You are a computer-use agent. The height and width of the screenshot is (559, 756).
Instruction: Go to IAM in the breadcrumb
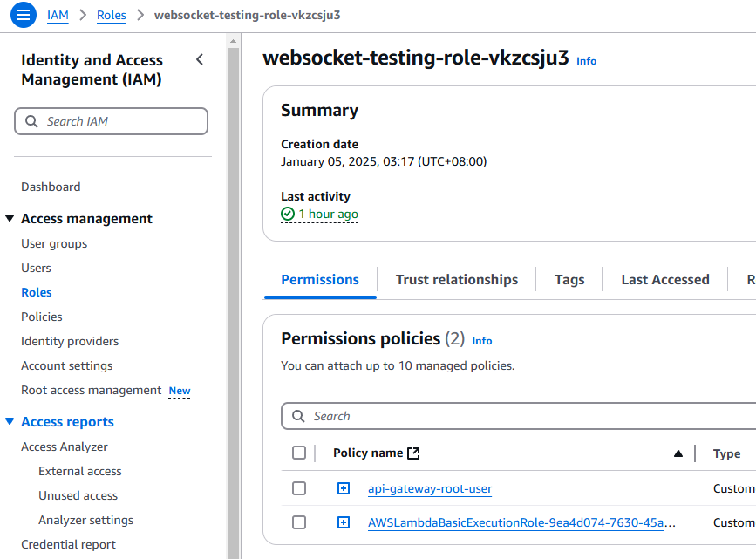tap(58, 15)
